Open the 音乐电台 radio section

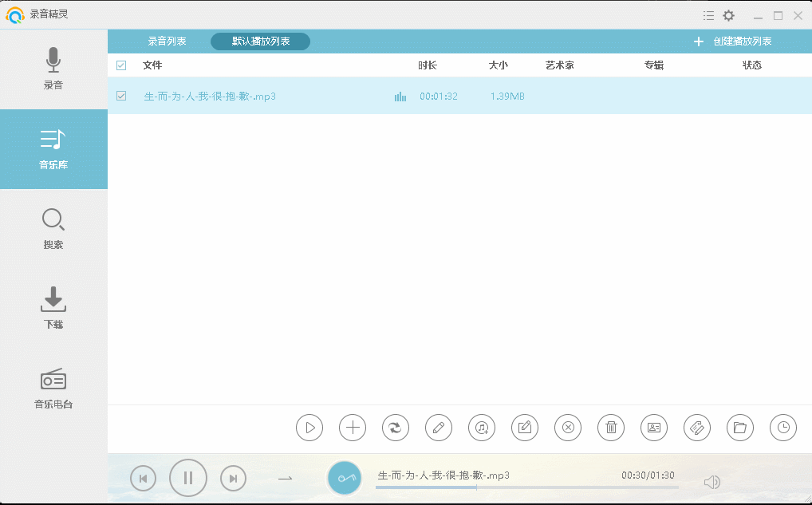coord(53,389)
